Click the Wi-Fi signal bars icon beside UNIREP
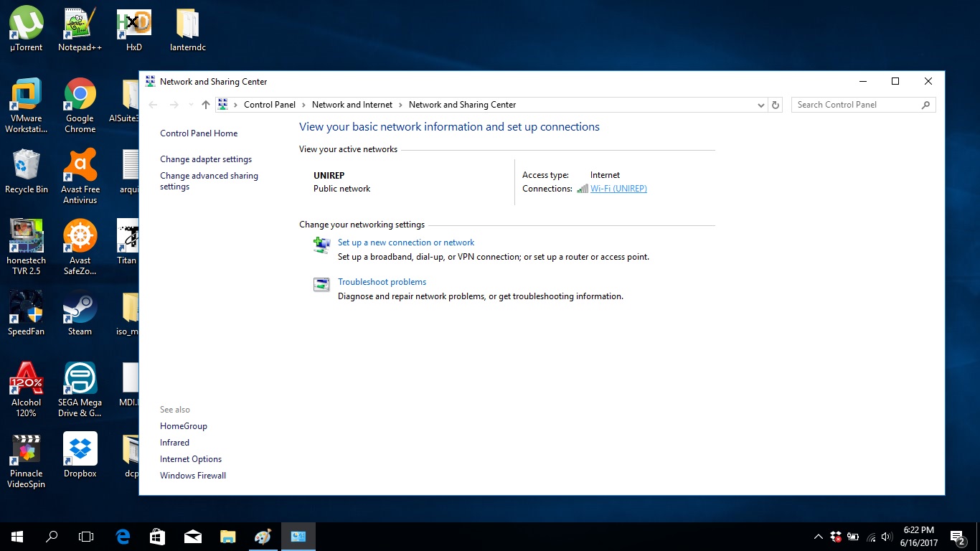980x551 pixels. (583, 189)
